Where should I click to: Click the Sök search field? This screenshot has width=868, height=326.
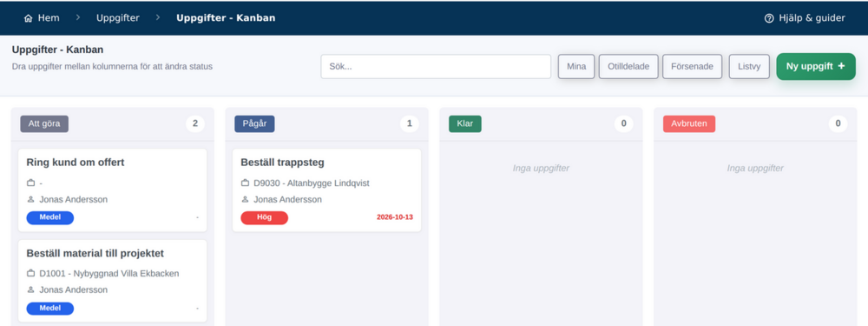[x=437, y=67]
